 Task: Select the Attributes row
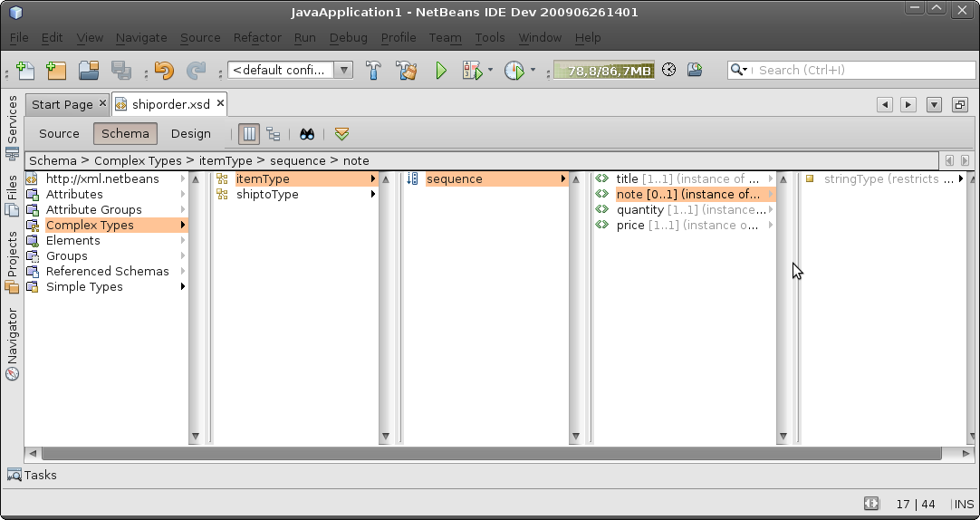(x=106, y=195)
